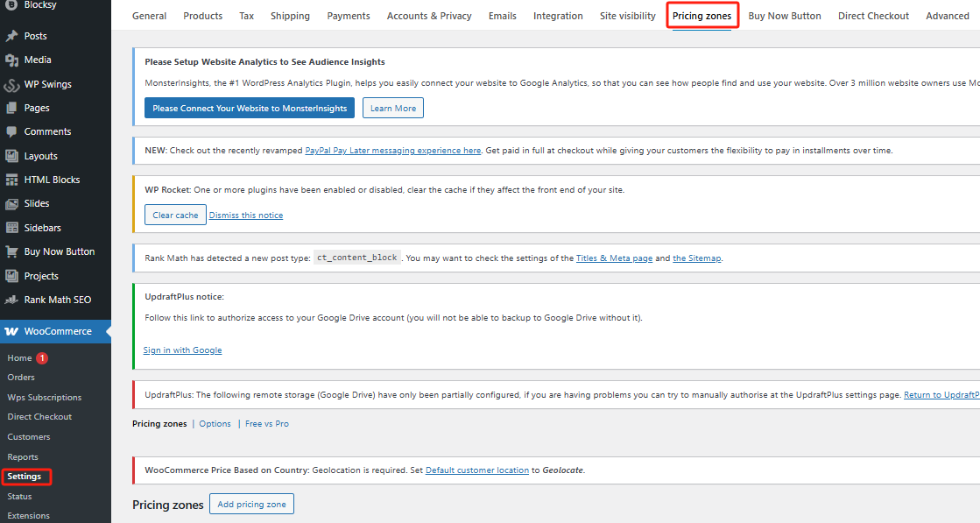Click the Comments bubble icon
The height and width of the screenshot is (523, 980).
point(11,132)
